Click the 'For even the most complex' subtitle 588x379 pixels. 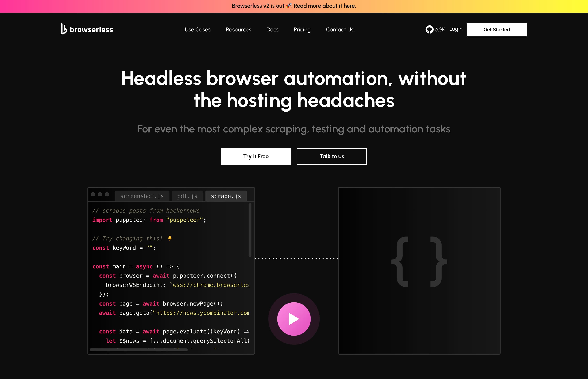tap(294, 129)
